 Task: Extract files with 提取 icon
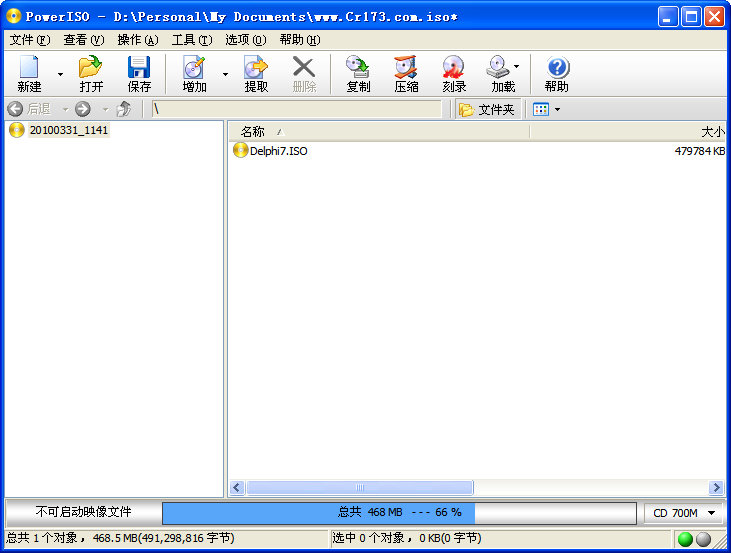pos(256,74)
